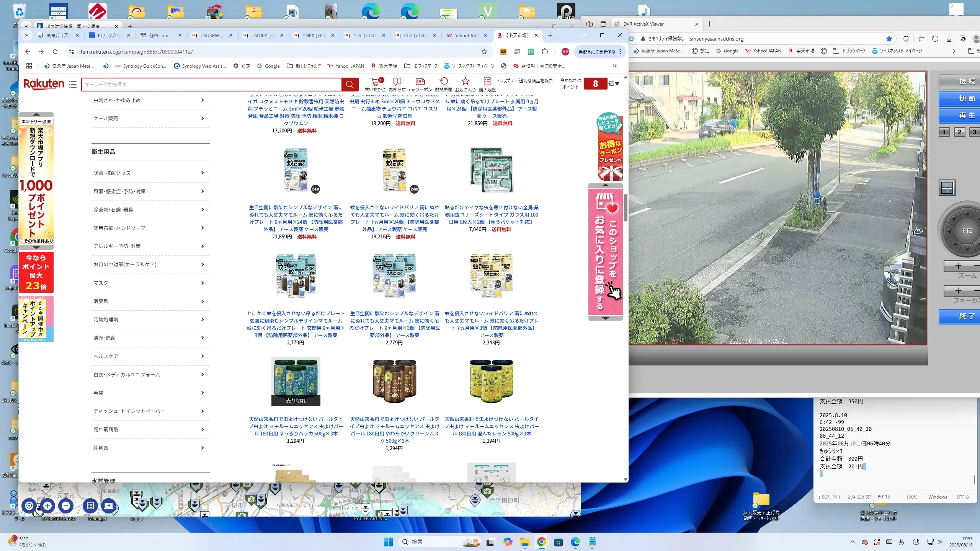Select DVR camera channel 2 button
Screen dimensions: 980x551
[959, 132]
